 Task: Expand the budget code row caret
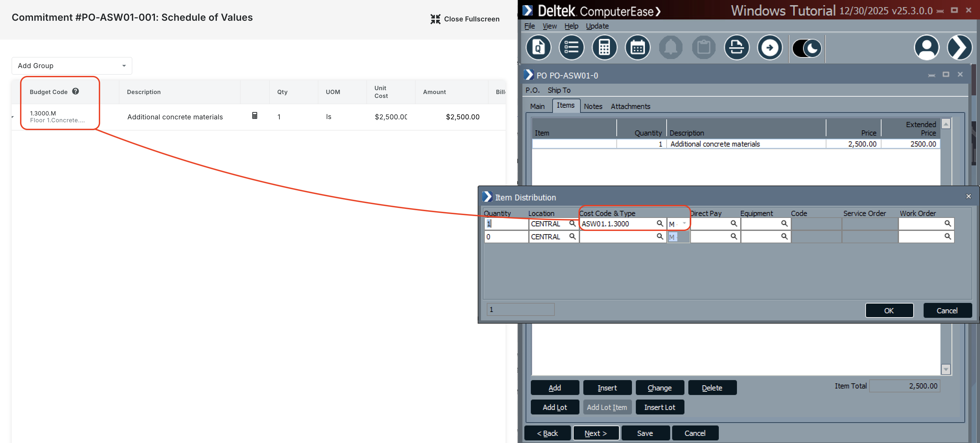pyautogui.click(x=12, y=117)
